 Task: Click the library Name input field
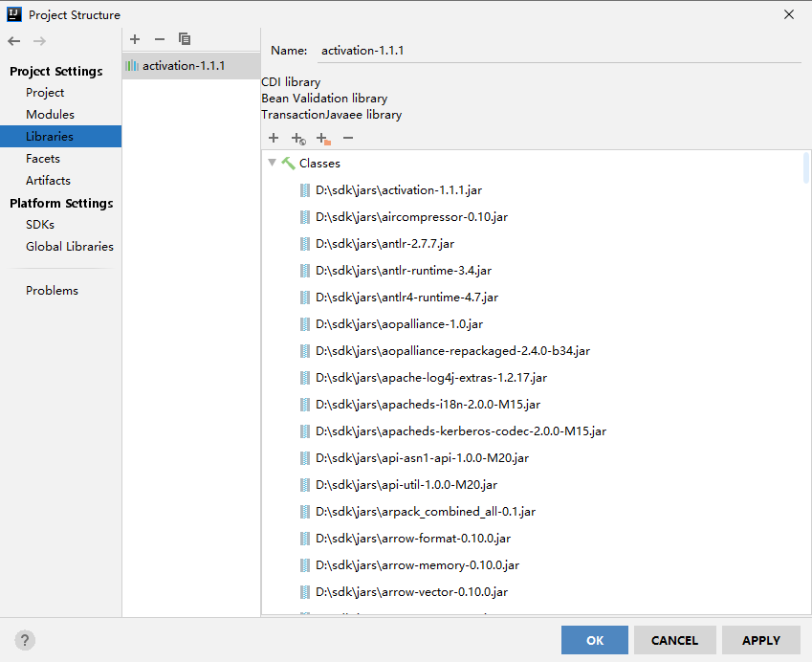pos(560,51)
